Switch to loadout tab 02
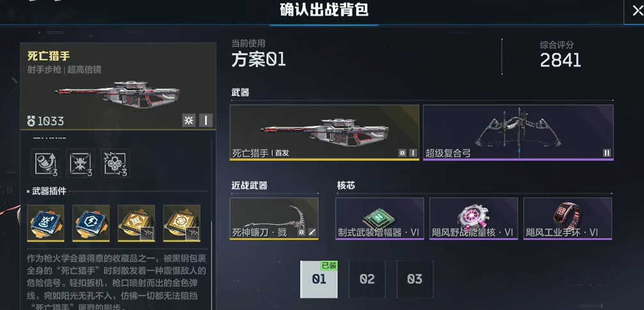This screenshot has height=310, width=644. 367,279
